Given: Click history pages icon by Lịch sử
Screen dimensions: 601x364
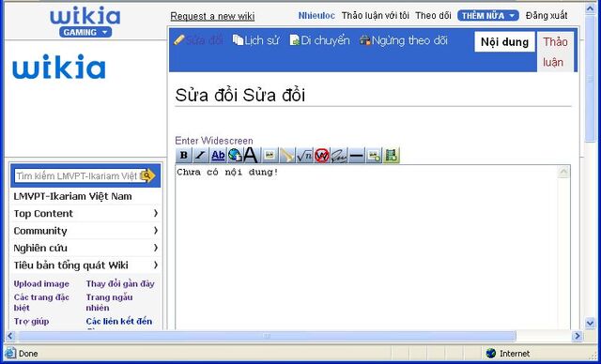Looking at the screenshot, I should point(238,39).
